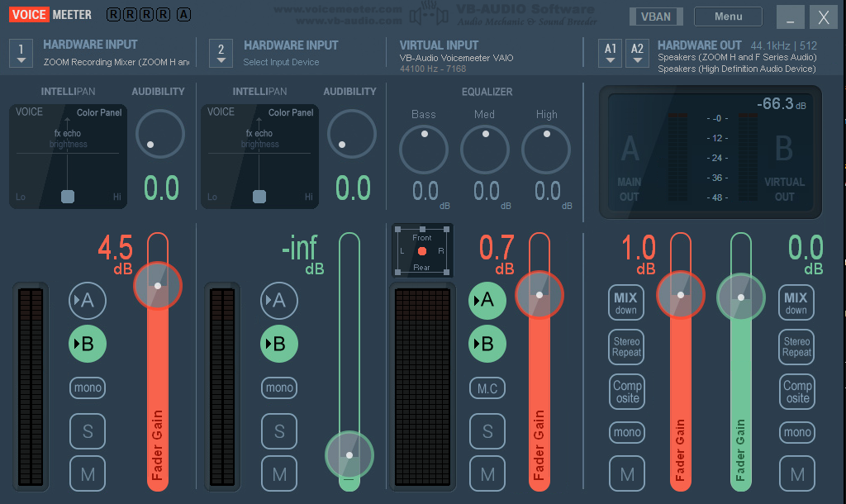
Task: Enable mono on virtual output B
Action: click(x=797, y=432)
